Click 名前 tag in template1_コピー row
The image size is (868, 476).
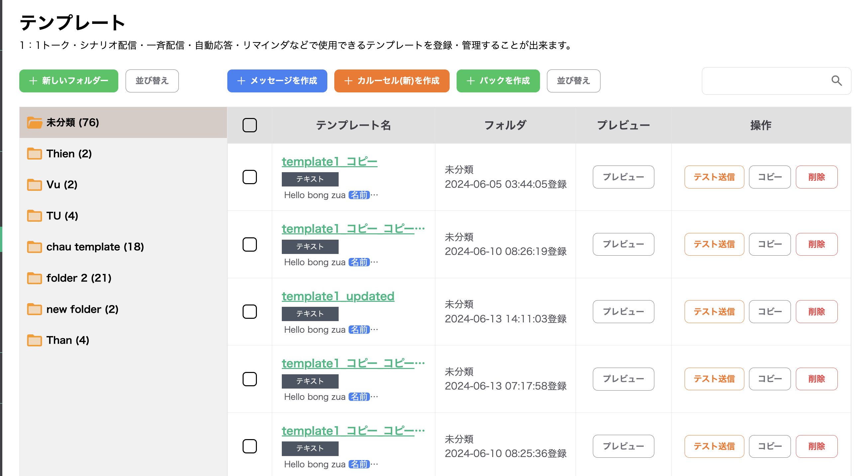(x=359, y=195)
